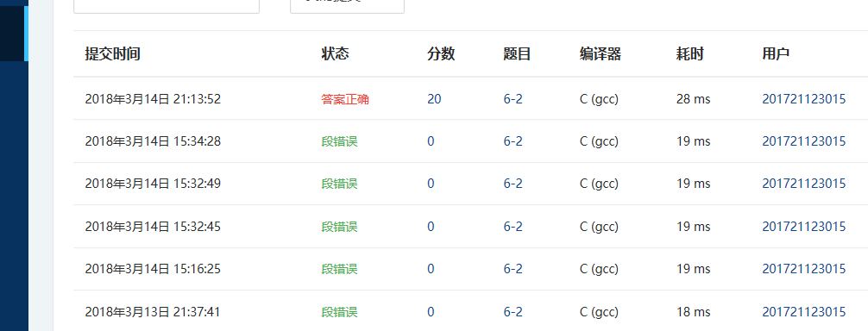Click the 题目 column header
Screen dimensions: 868x331
[517, 54]
